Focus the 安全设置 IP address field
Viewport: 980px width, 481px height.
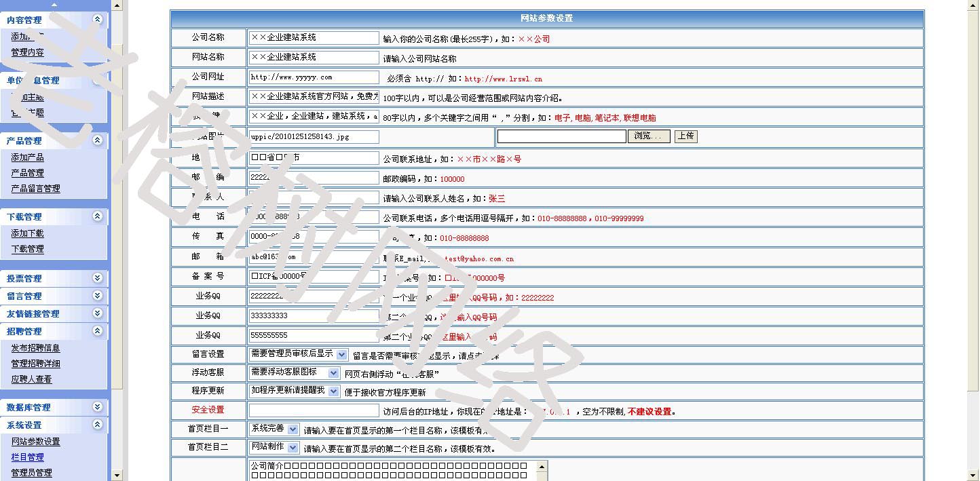[x=314, y=410]
